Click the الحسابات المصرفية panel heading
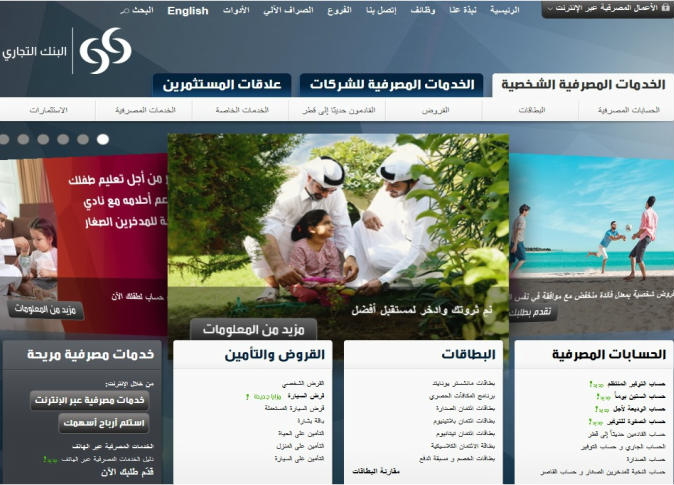 tap(609, 355)
